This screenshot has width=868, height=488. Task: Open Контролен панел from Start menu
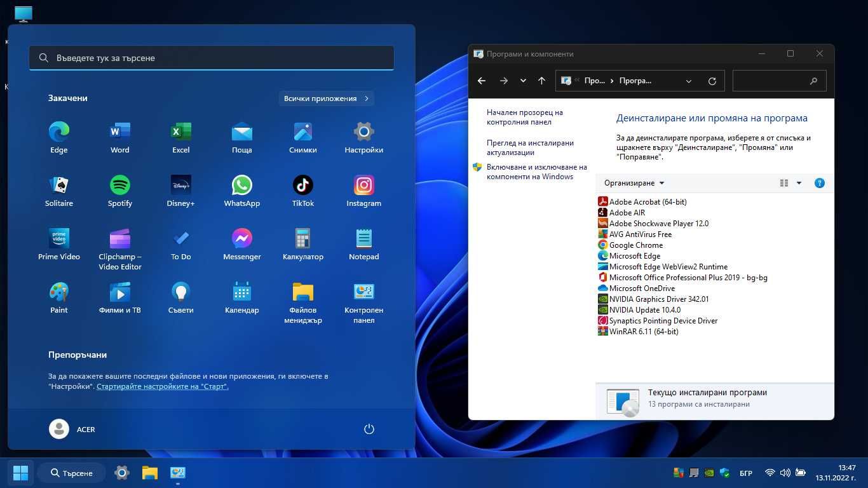pos(364,303)
